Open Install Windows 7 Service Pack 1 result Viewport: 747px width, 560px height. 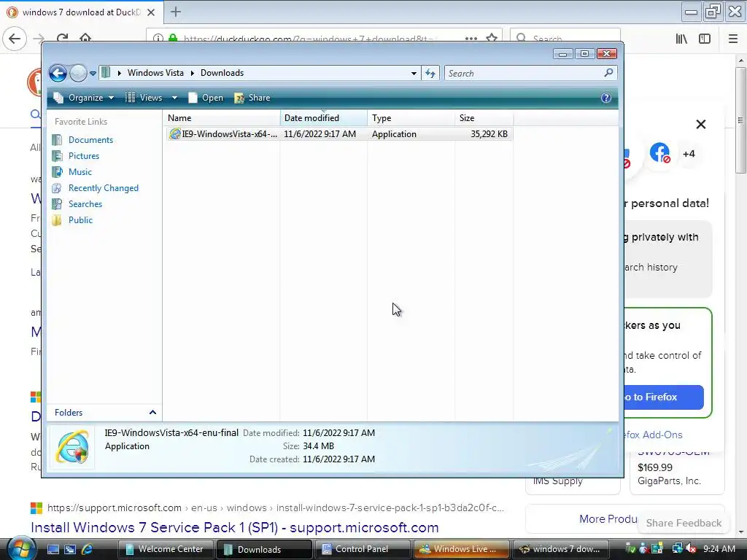click(234, 528)
